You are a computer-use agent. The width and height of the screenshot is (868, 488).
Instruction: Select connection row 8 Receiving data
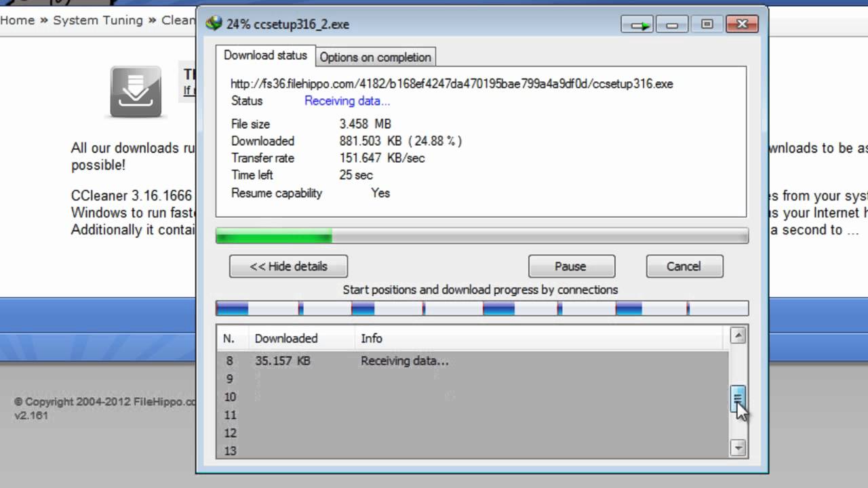pyautogui.click(x=473, y=361)
